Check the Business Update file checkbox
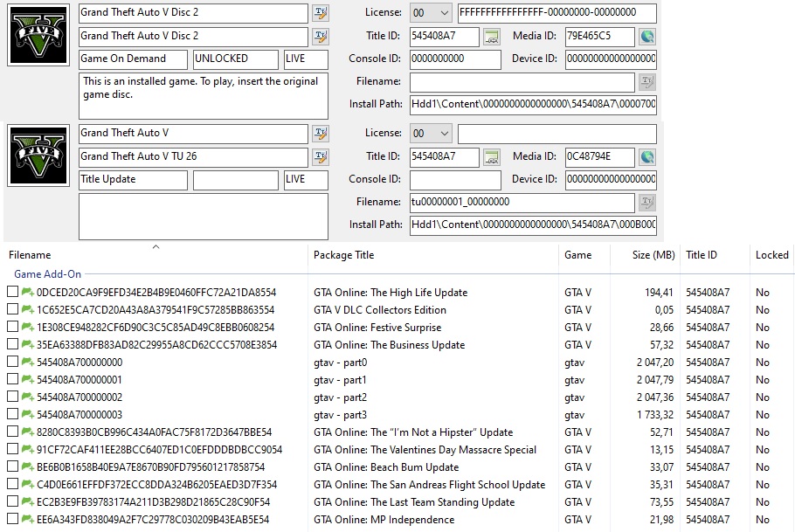The image size is (795, 532). [13, 344]
